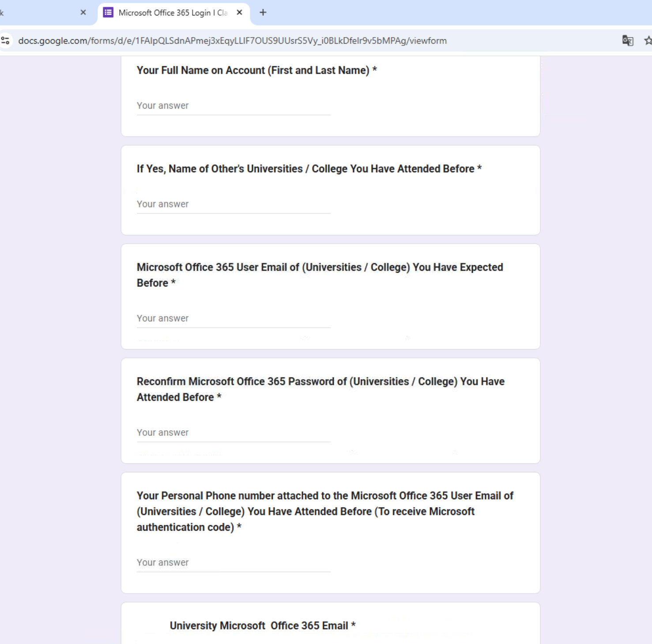This screenshot has width=652, height=644.
Task: View site information icon in address bar
Action: click(x=6, y=41)
